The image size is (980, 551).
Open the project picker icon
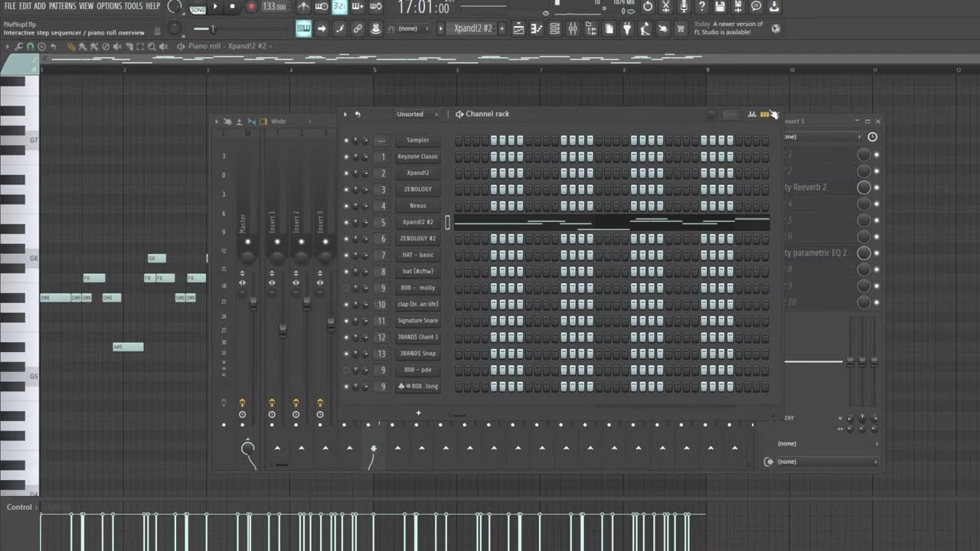[609, 29]
